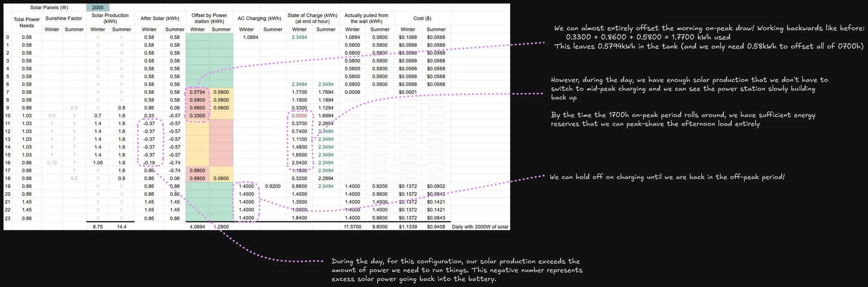Select the 8.75 winter solar production total

(x=98, y=227)
